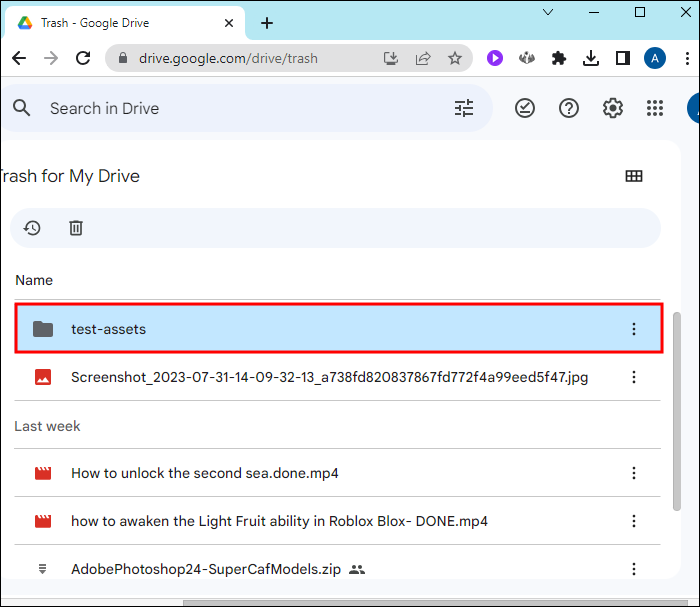Image resolution: width=700 pixels, height=607 pixels.
Task: Open more actions for test-assets folder
Action: 633,329
